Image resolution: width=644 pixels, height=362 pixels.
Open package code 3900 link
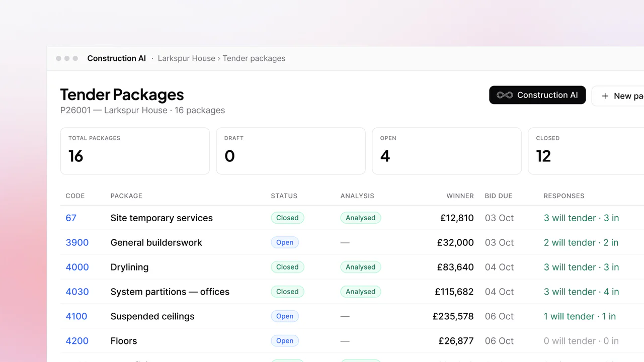click(77, 242)
